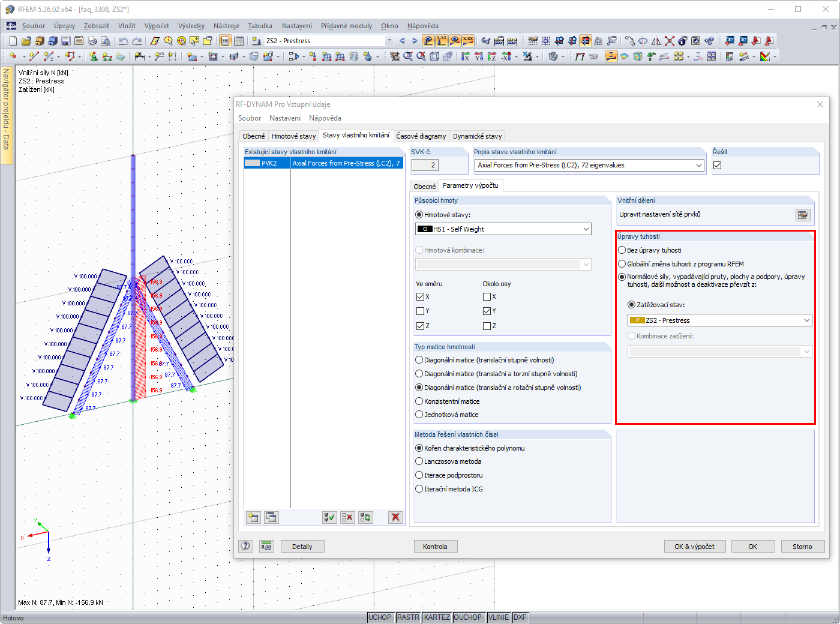Click the Detaily button
The image size is (840, 624).
point(302,547)
